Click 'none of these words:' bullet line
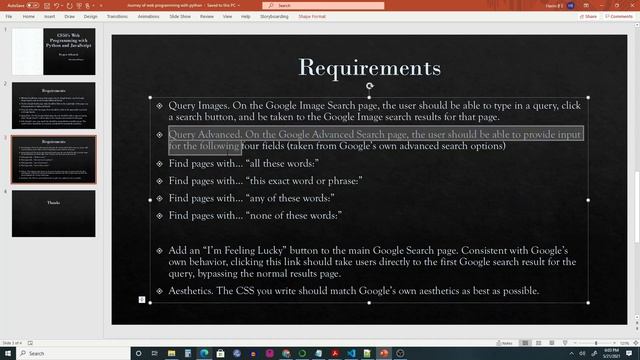This screenshot has height=360, width=640. [x=255, y=216]
